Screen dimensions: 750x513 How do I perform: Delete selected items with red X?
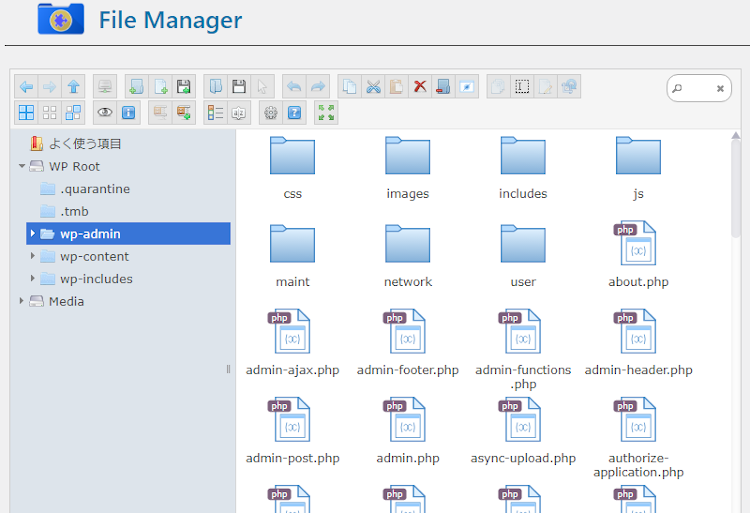pyautogui.click(x=420, y=87)
